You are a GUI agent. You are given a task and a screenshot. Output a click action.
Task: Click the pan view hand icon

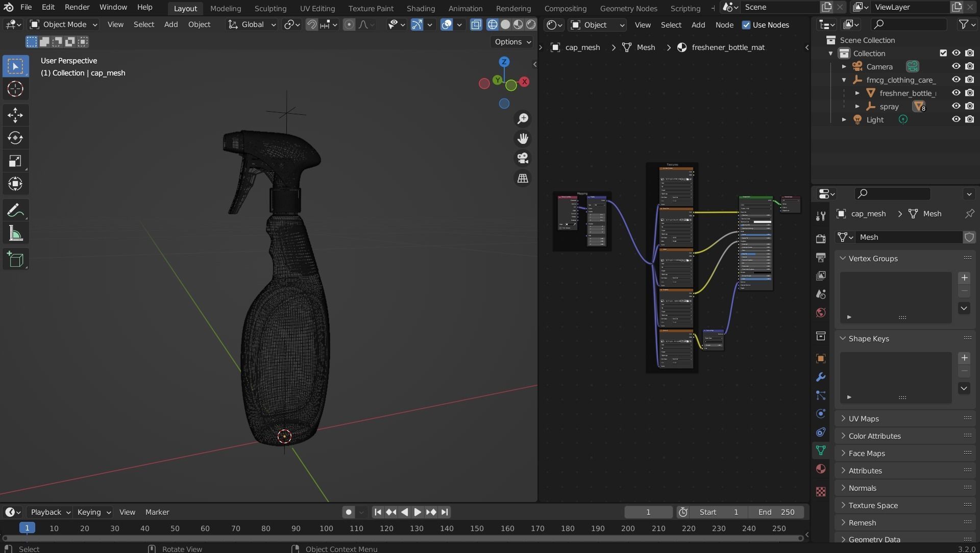523,139
